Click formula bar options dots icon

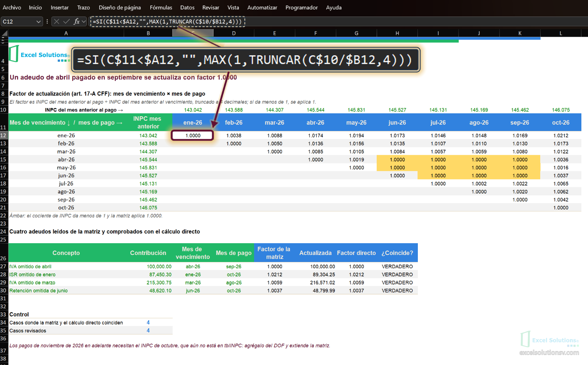47,21
